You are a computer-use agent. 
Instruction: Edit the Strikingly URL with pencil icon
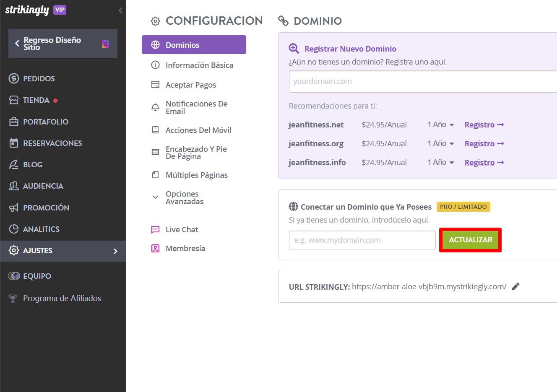[516, 286]
